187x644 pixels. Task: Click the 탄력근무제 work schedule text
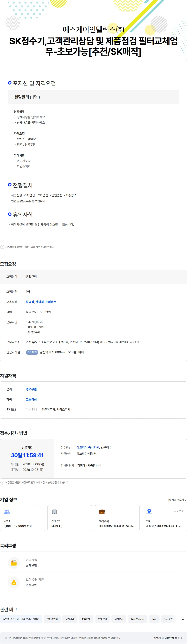pyautogui.click(x=34, y=332)
